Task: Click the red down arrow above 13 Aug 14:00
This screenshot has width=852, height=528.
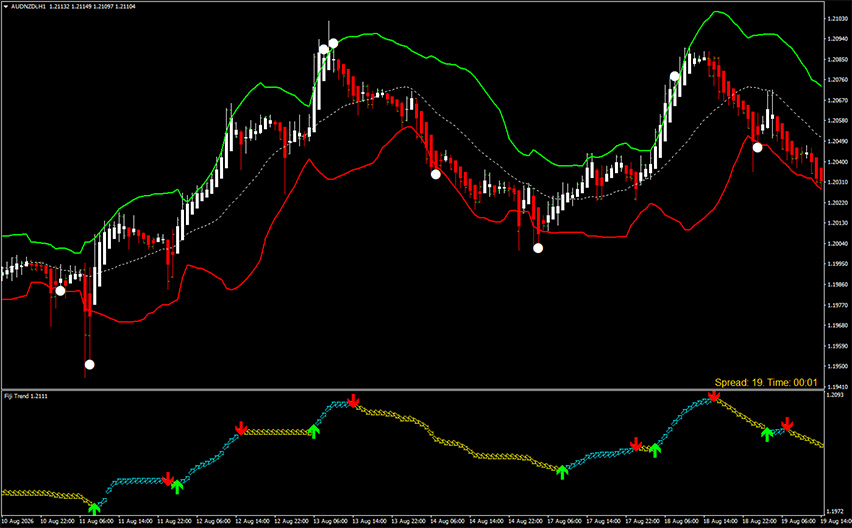Action: (353, 401)
